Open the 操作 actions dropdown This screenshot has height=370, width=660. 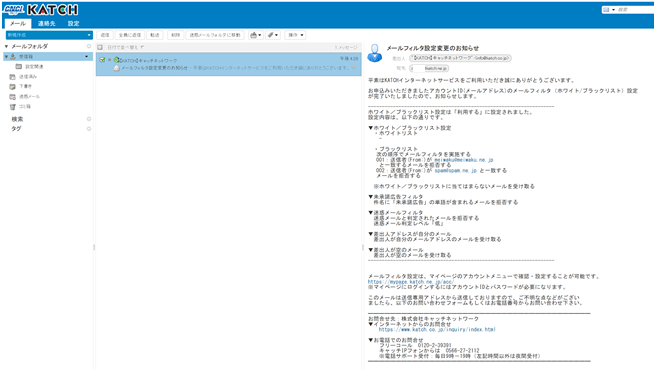pos(295,35)
